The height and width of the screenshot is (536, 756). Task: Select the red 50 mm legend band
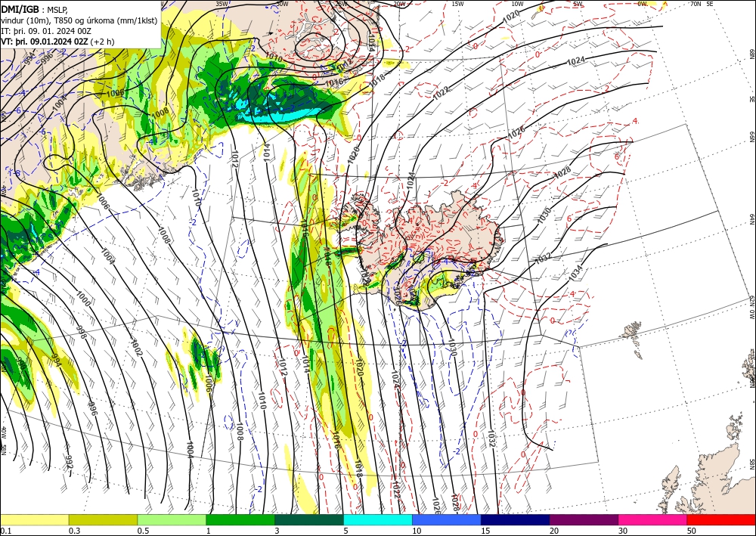(x=721, y=519)
